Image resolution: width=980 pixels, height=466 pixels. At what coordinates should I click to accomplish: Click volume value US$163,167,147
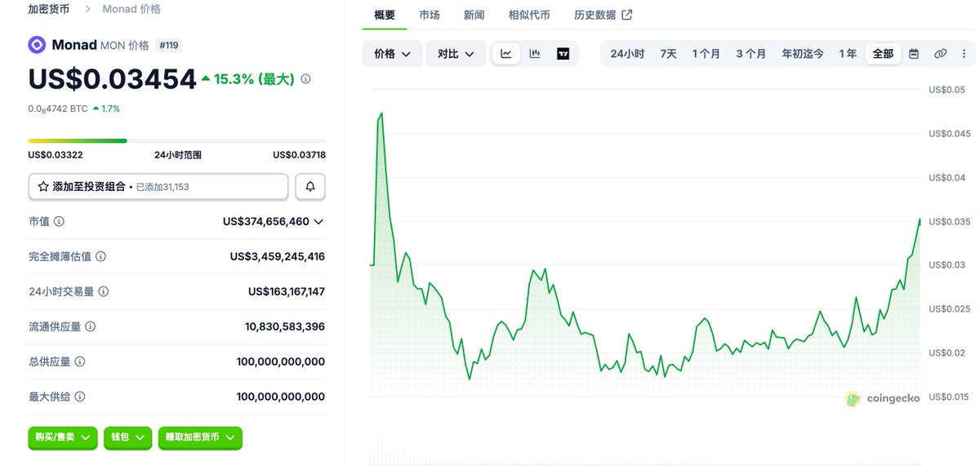coord(287,291)
